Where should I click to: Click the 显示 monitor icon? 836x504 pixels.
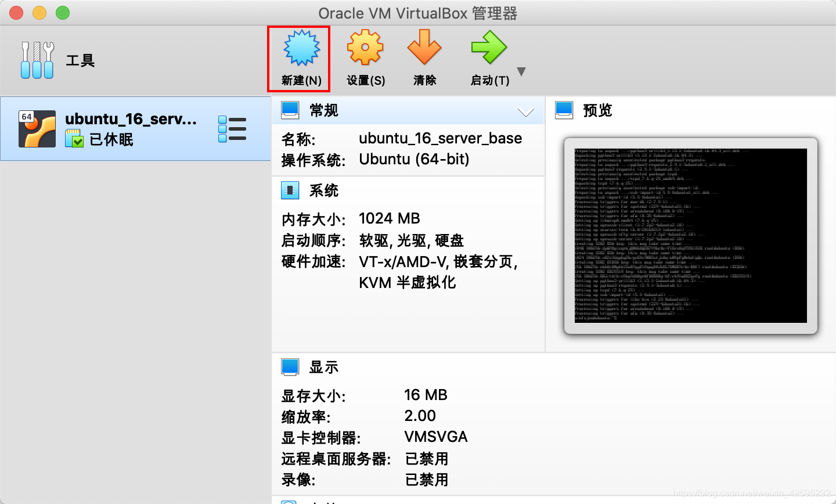[x=290, y=366]
